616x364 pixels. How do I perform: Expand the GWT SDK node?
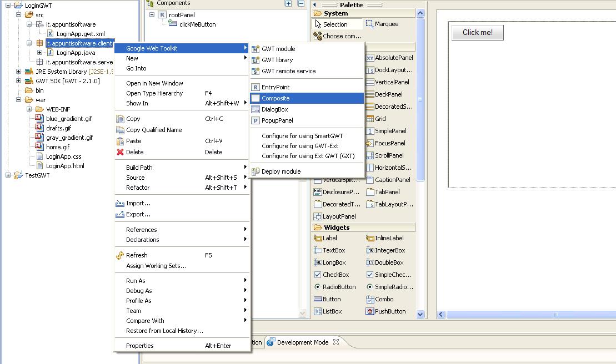[x=18, y=81]
